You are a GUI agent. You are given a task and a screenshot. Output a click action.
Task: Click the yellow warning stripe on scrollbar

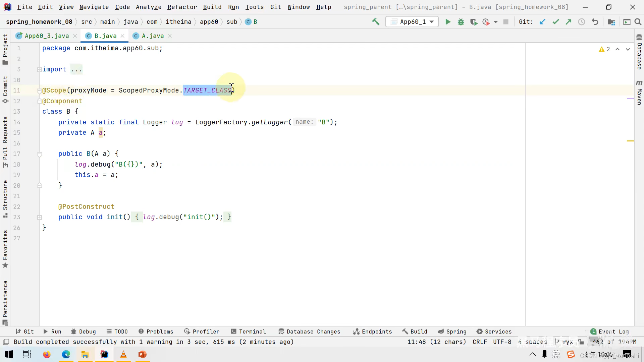630,141
